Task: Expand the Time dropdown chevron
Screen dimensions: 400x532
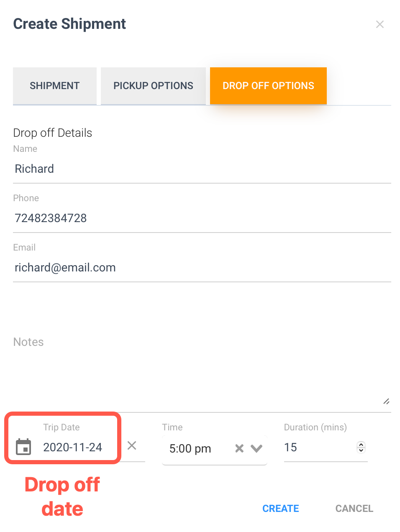Action: click(x=256, y=448)
